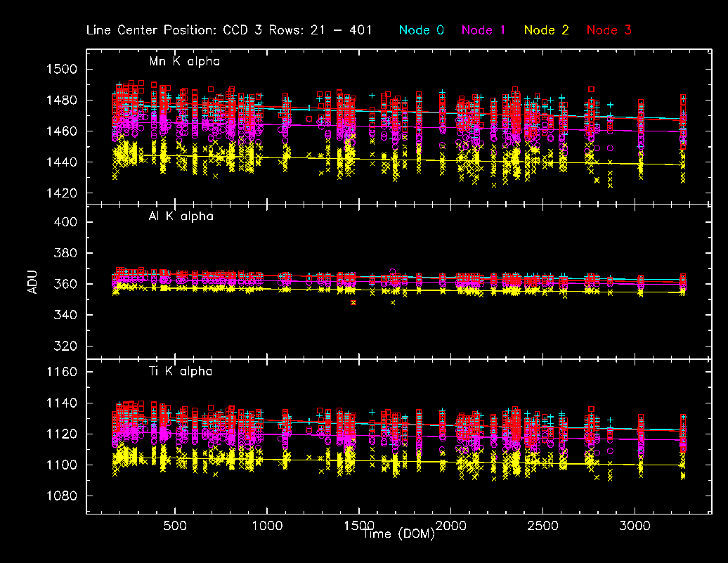Select the 'Mn K alpha' panel title
728x563 pixels.
[184, 62]
